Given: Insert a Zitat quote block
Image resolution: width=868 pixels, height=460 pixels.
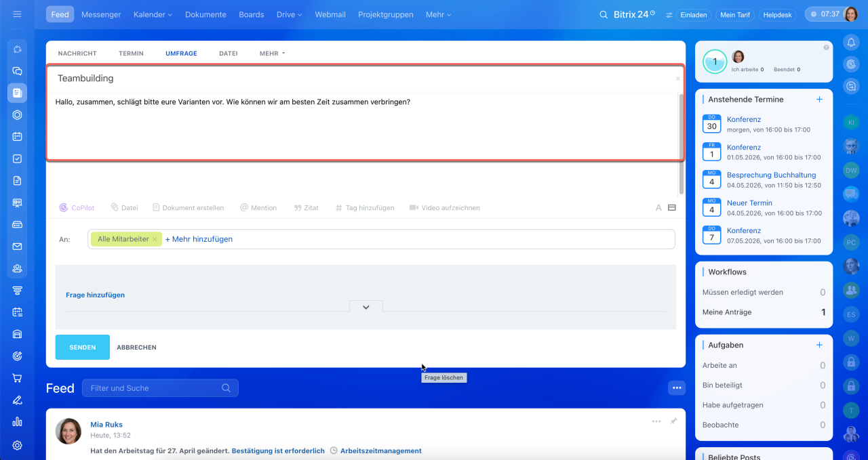Looking at the screenshot, I should point(307,208).
